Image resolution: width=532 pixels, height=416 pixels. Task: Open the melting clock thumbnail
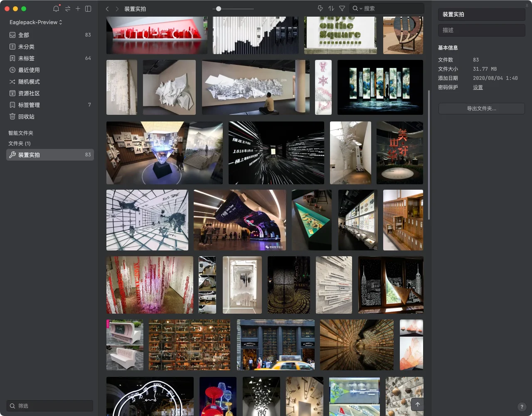tap(150, 396)
